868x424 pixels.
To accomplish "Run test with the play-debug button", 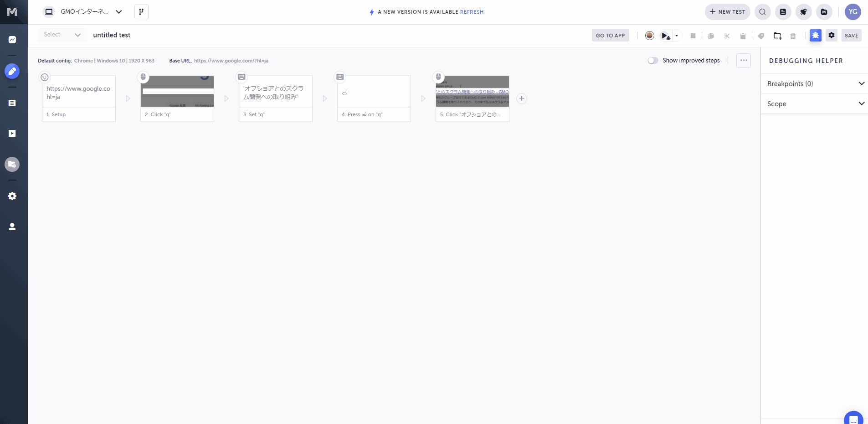I will coord(666,36).
